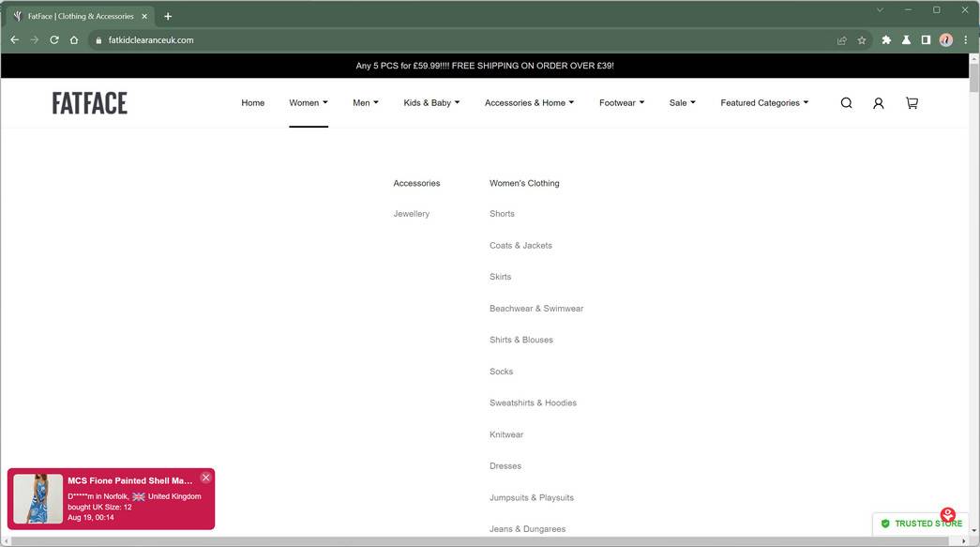
Task: Select Jewellery under Accessories
Action: (412, 214)
